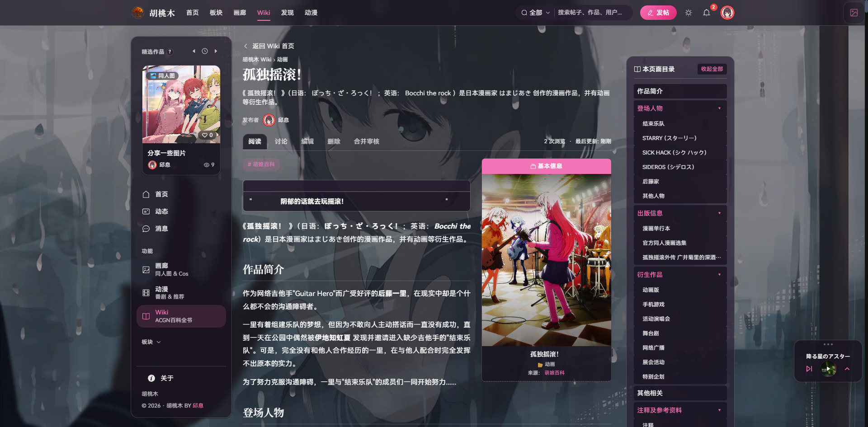Switch to the 编辑 tab
This screenshot has width=868, height=427.
307,141
